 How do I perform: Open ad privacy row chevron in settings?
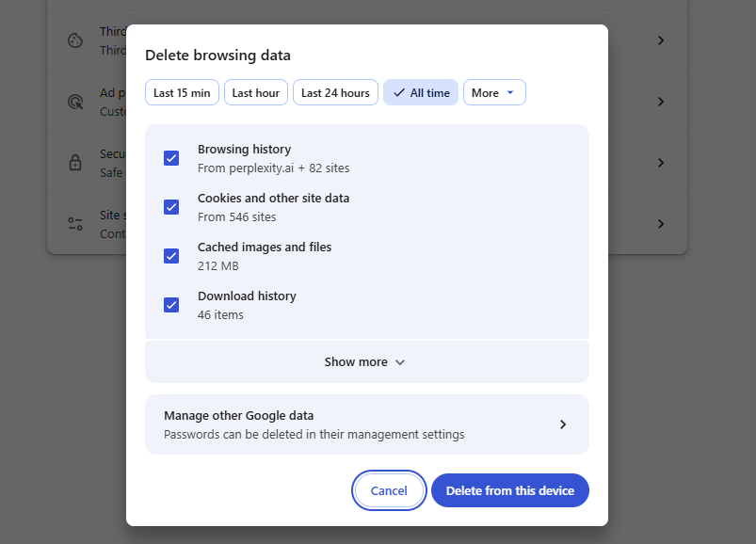[x=661, y=102]
